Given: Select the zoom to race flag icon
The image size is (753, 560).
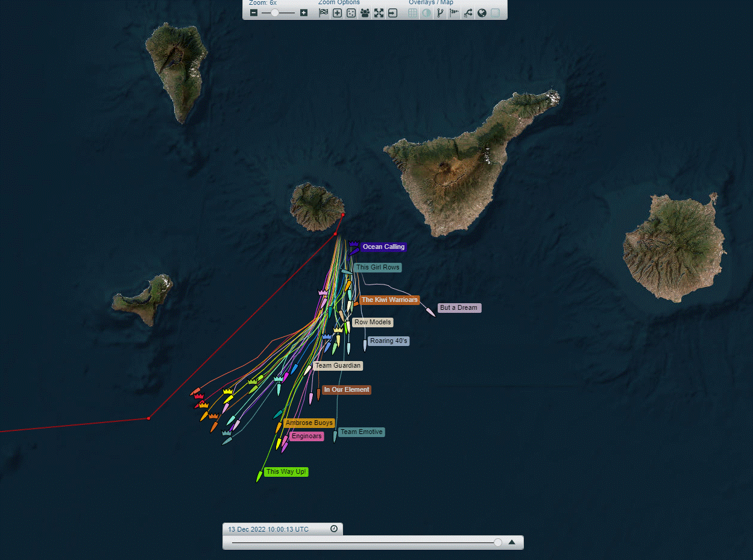Looking at the screenshot, I should 323,13.
